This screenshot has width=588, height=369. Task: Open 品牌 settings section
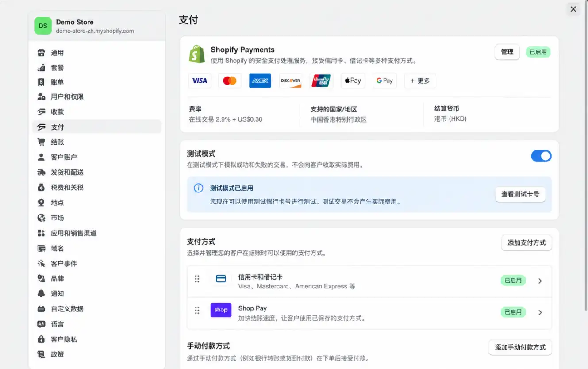(97, 278)
